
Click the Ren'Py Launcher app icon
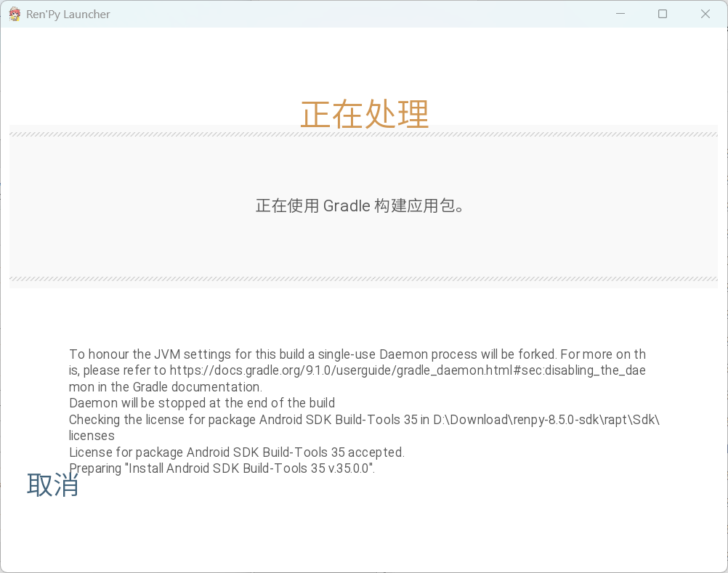coord(15,14)
